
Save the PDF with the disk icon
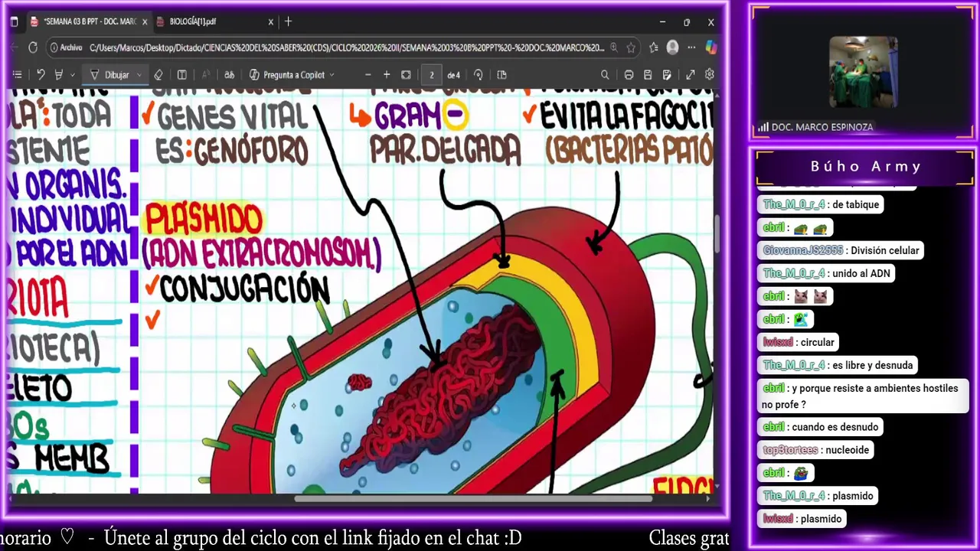pyautogui.click(x=648, y=74)
